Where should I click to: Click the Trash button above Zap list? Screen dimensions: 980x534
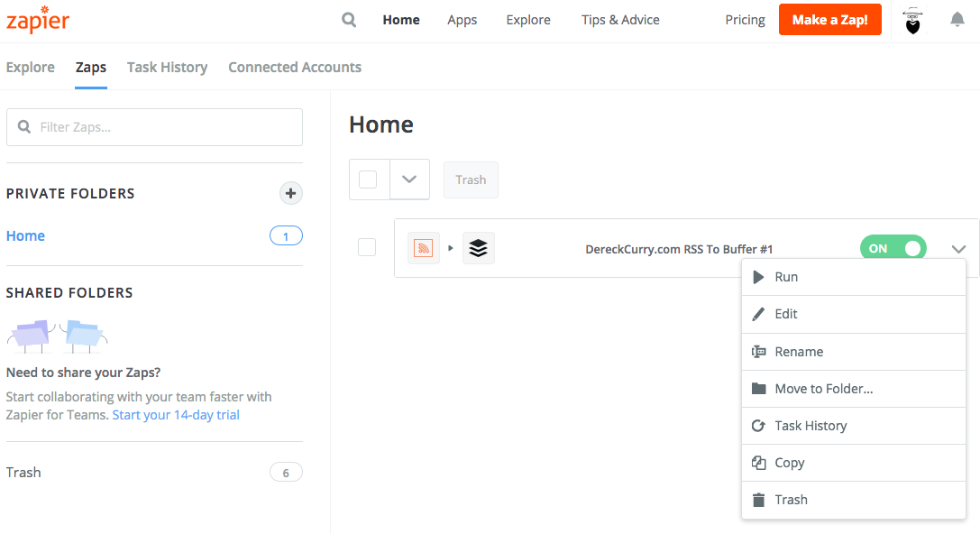[471, 180]
